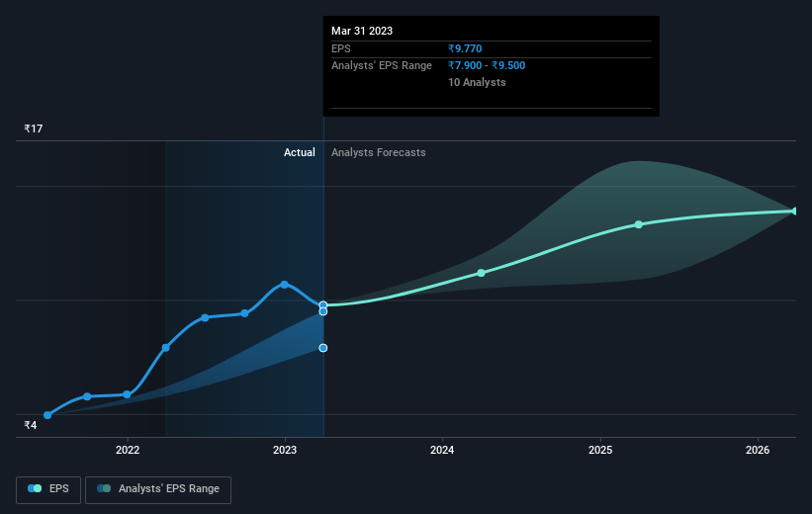The height and width of the screenshot is (514, 812).
Task: Toggle the EPS legend button
Action: 48,489
